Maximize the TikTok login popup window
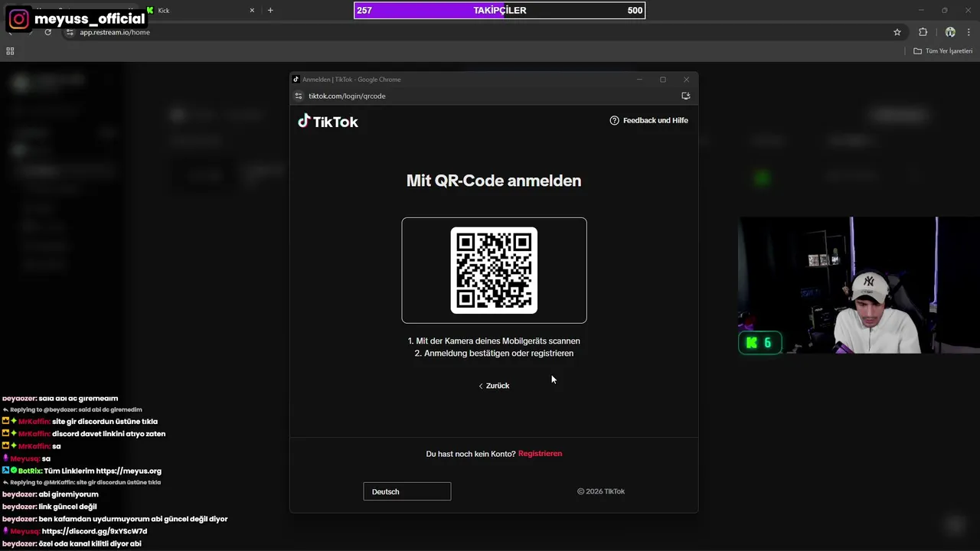980x551 pixels. (x=663, y=80)
